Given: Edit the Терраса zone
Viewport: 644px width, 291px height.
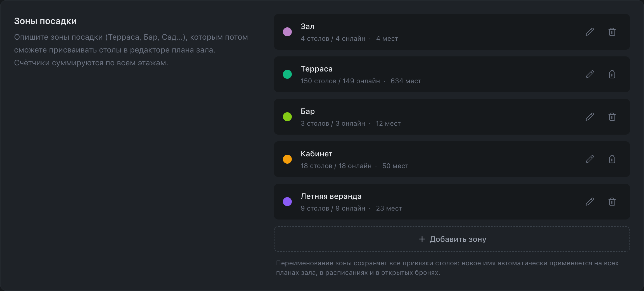Looking at the screenshot, I should point(590,74).
